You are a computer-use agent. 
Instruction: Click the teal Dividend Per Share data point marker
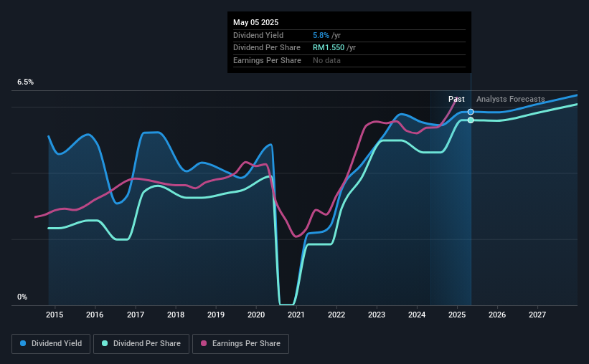click(x=471, y=120)
